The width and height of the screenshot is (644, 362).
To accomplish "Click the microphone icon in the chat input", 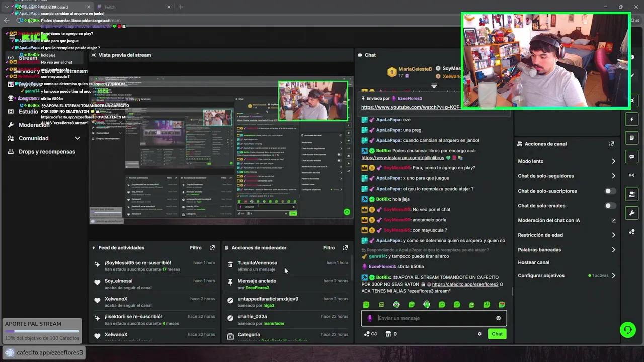I will click(x=370, y=318).
